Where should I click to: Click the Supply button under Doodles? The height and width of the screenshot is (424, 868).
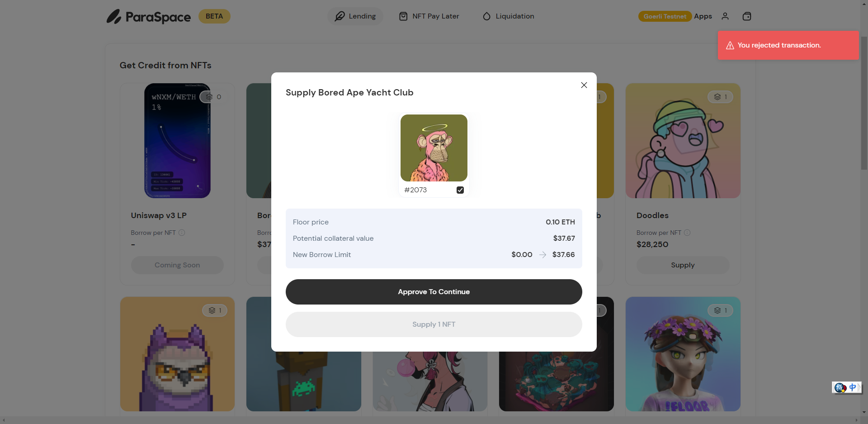click(x=683, y=265)
